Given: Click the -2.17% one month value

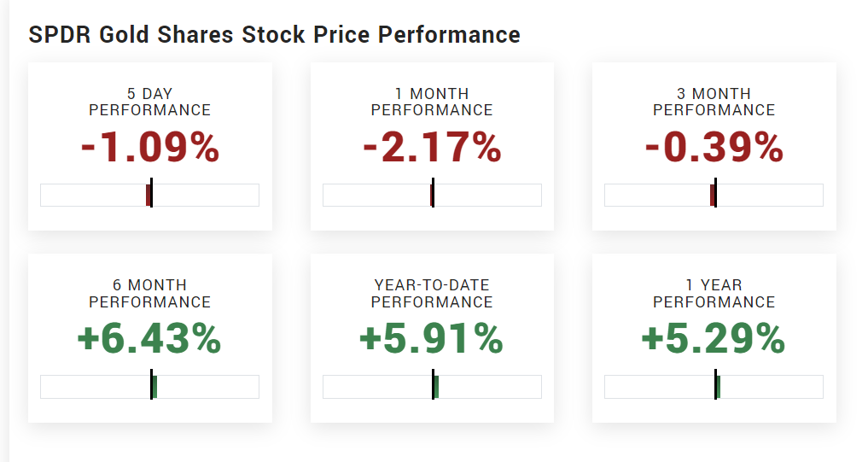Looking at the screenshot, I should pos(432,149).
